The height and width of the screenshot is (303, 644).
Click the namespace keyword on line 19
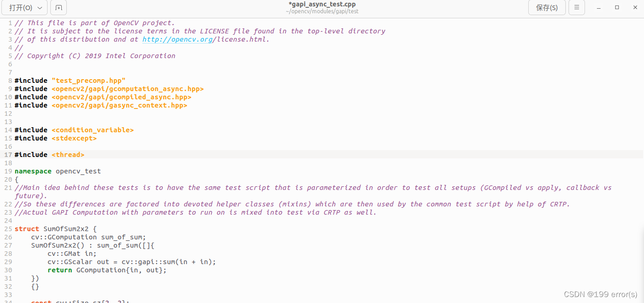(x=32, y=171)
